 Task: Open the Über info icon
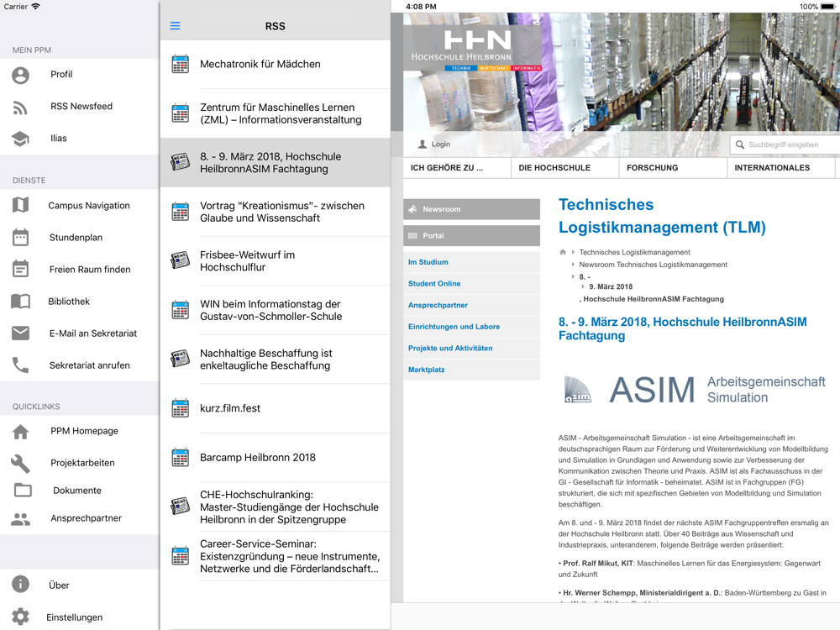click(x=20, y=584)
